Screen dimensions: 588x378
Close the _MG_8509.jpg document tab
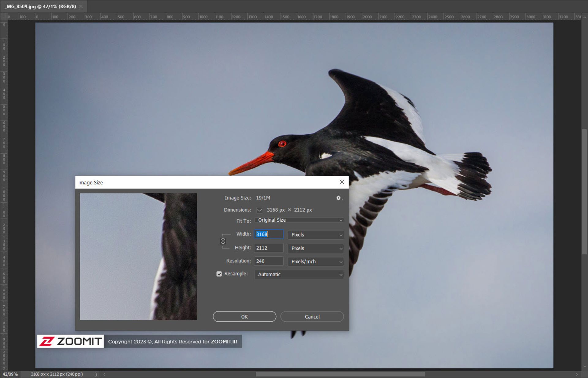81,6
